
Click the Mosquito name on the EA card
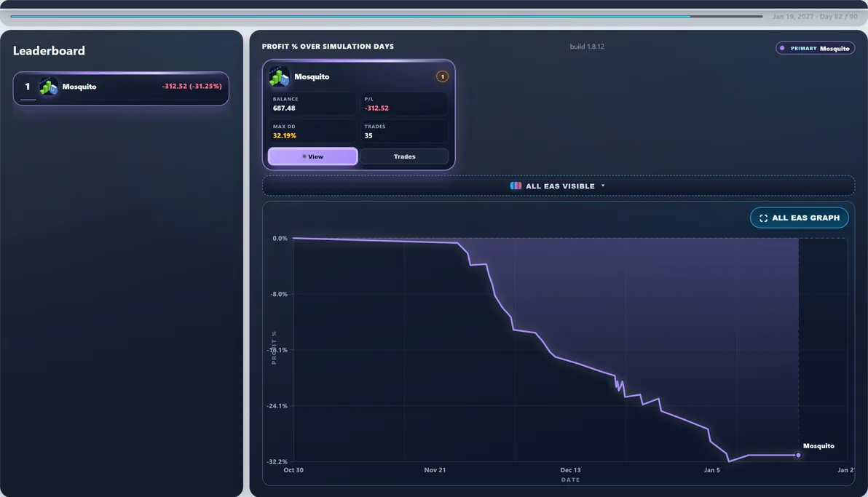tap(312, 76)
